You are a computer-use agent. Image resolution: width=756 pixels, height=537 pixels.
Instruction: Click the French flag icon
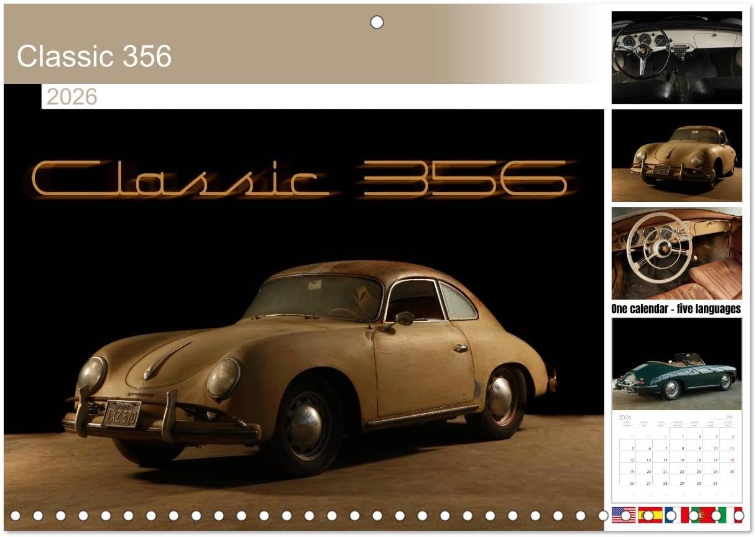(x=677, y=515)
